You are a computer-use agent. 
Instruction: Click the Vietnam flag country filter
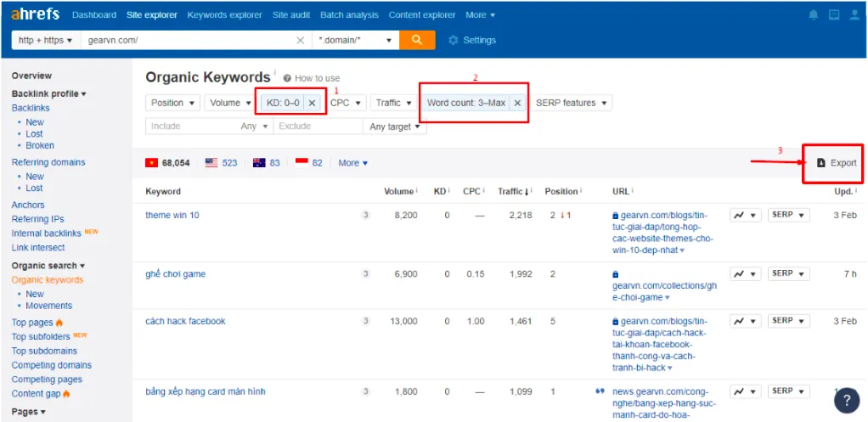152,163
